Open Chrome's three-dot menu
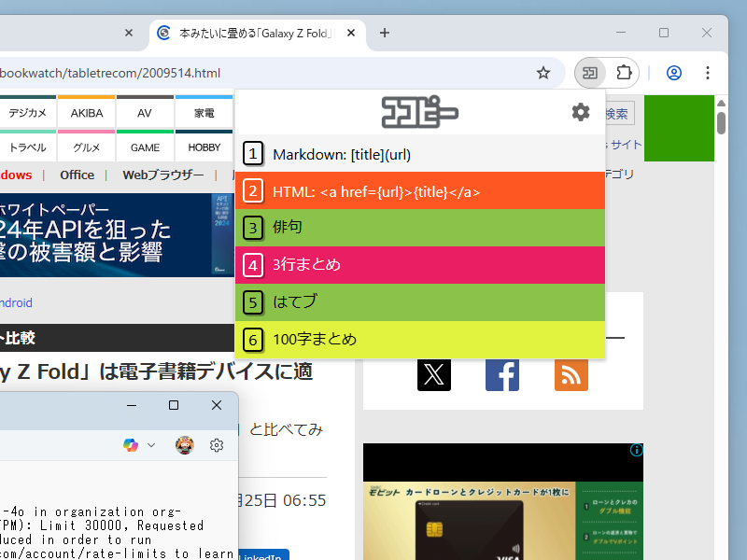The height and width of the screenshot is (560, 747). (708, 73)
